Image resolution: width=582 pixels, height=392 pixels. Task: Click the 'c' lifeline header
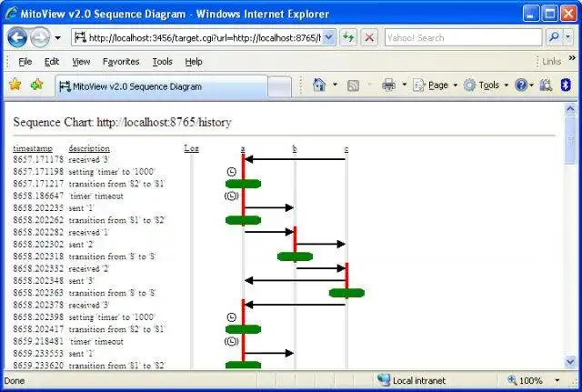346,149
